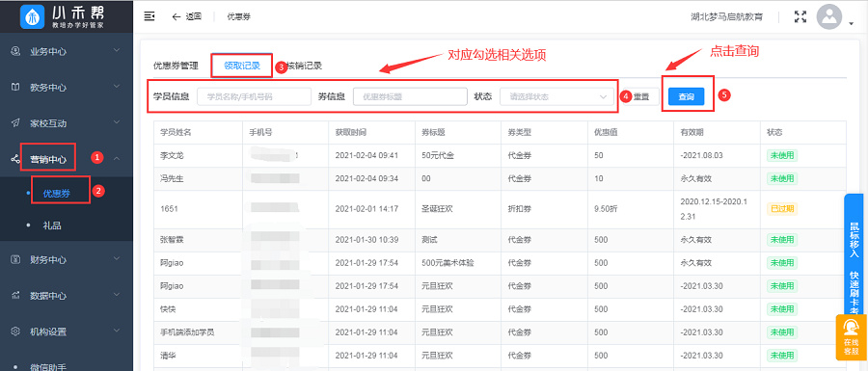
Task: Click student name 快快
Action: 168,309
